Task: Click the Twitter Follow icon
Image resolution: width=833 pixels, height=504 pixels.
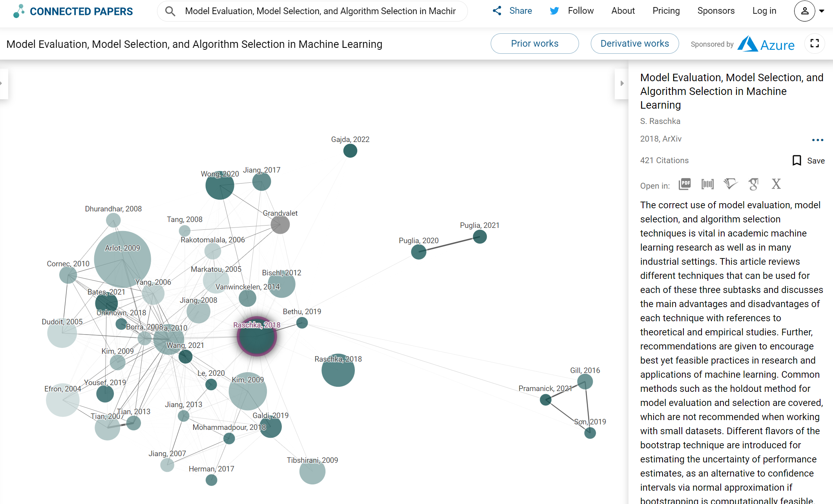Action: (554, 11)
